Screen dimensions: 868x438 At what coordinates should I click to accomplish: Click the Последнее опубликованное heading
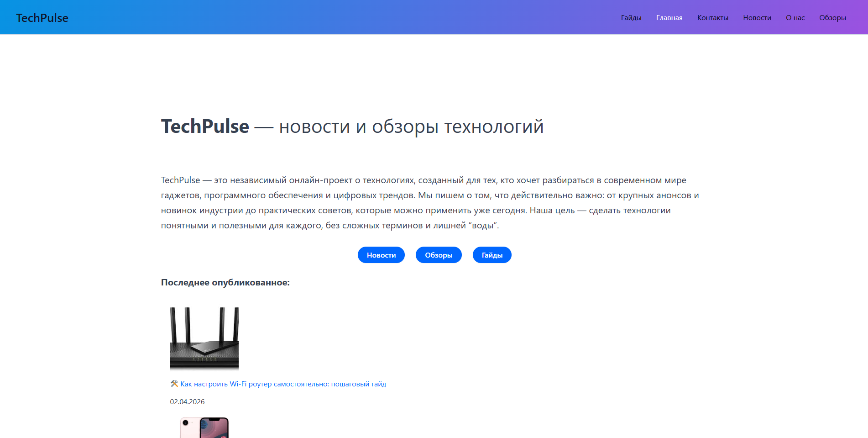225,283
